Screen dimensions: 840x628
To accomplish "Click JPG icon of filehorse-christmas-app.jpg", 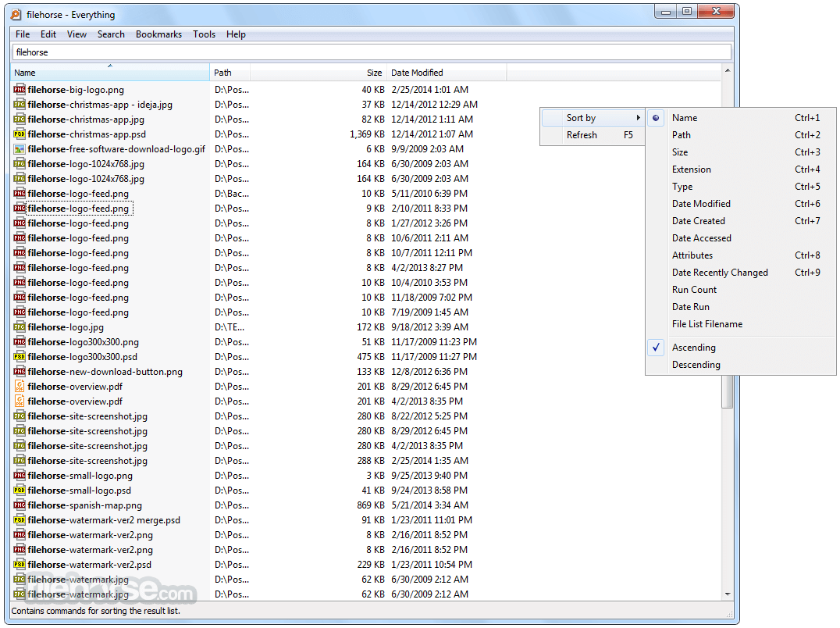I will [20, 120].
